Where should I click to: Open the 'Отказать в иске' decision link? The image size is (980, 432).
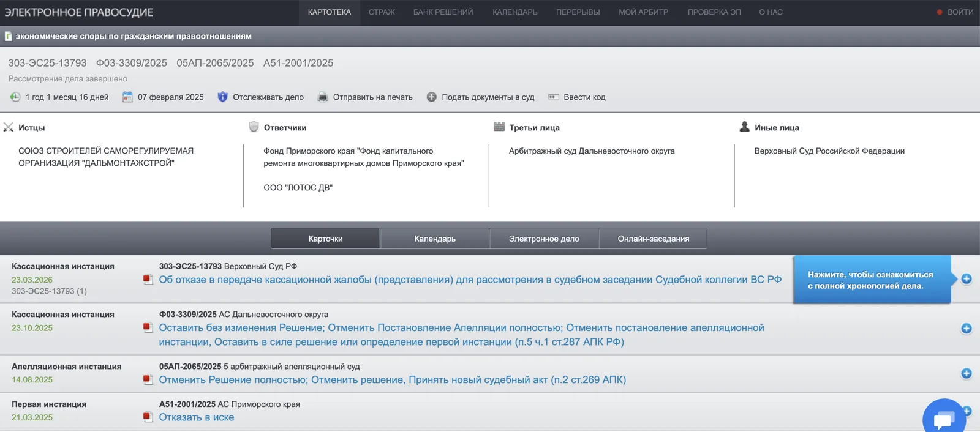click(197, 417)
